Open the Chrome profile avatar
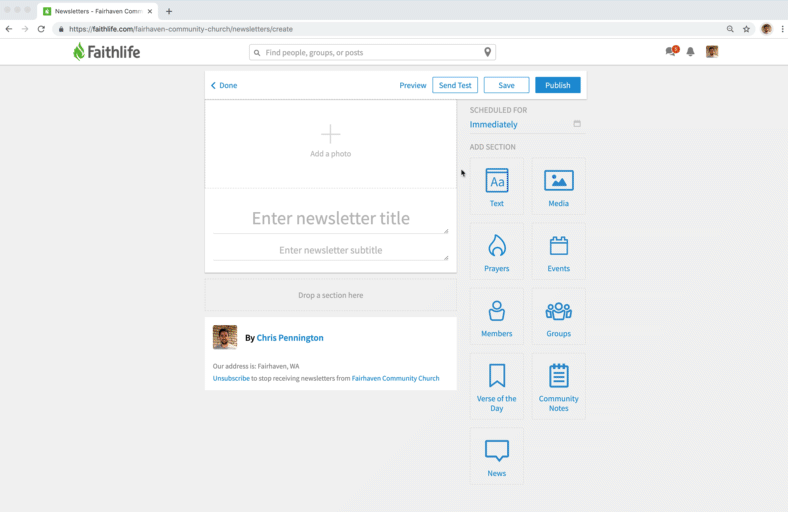The image size is (788, 512). [766, 29]
